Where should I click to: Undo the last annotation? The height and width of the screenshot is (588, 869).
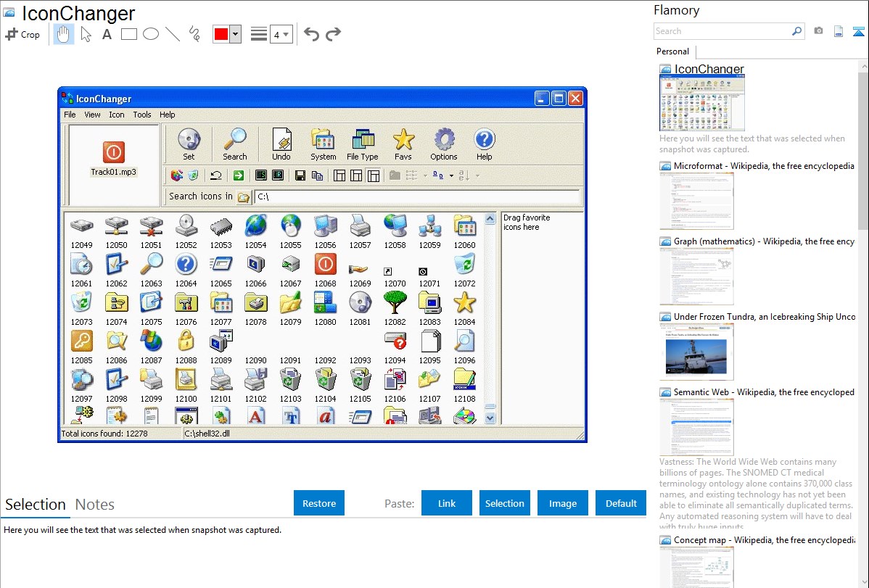(x=311, y=34)
